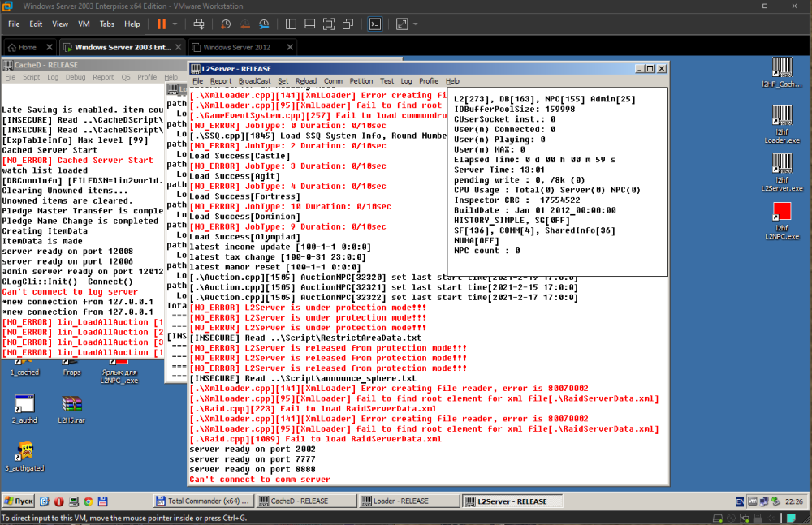Expand the power options arrow beside pause

coord(175,24)
